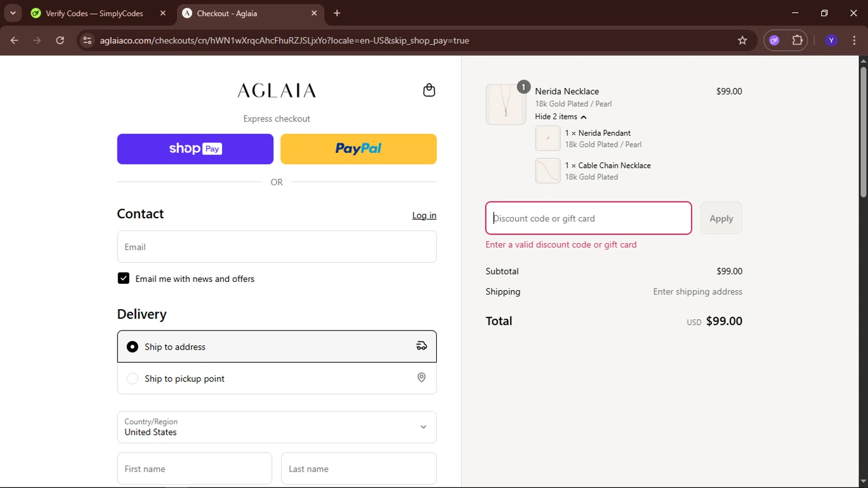Image resolution: width=868 pixels, height=488 pixels.
Task: Click the Total 'USD $99.00' amount
Action: (714, 321)
